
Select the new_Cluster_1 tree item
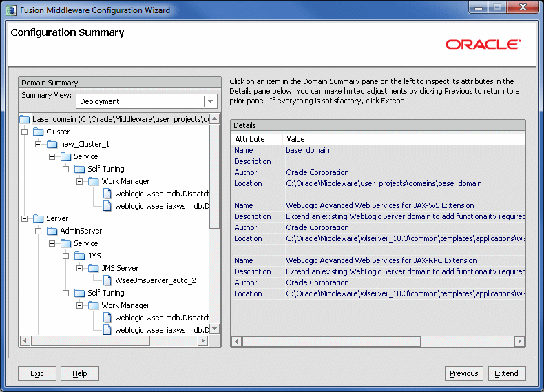(x=85, y=144)
